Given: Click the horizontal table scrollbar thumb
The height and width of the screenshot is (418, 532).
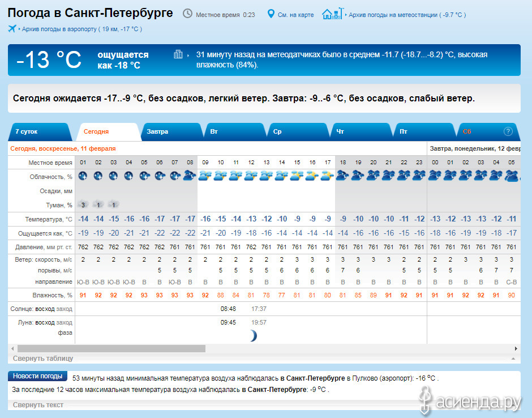Looking at the screenshot, I should pos(111,349).
